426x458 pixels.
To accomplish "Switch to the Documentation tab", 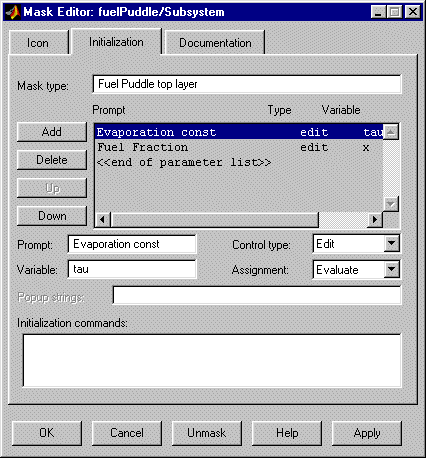I will coord(215,43).
